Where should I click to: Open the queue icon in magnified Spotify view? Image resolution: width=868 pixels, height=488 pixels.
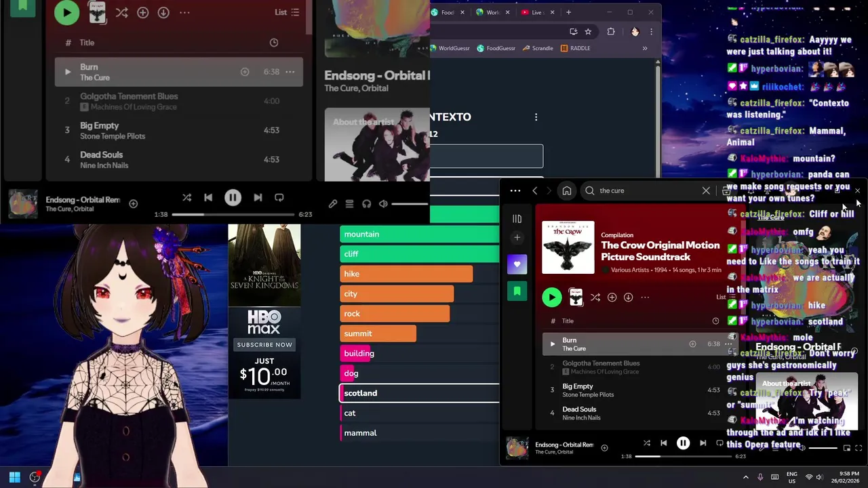pos(349,203)
